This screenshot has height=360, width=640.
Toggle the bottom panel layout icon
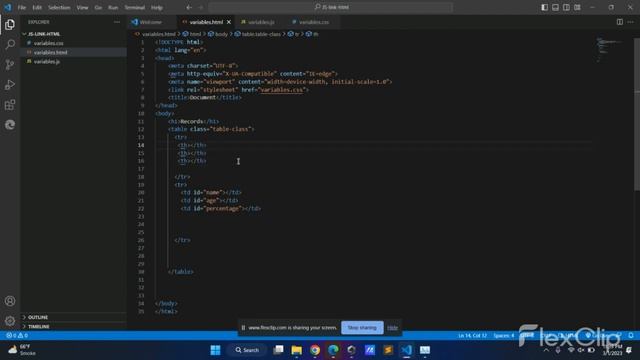coord(556,7)
